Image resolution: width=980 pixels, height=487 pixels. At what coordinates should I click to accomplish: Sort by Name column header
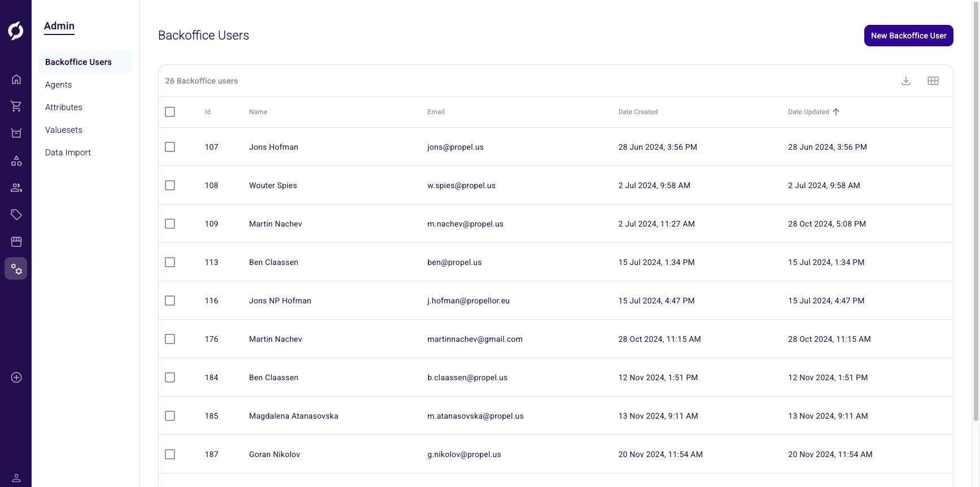coord(258,112)
